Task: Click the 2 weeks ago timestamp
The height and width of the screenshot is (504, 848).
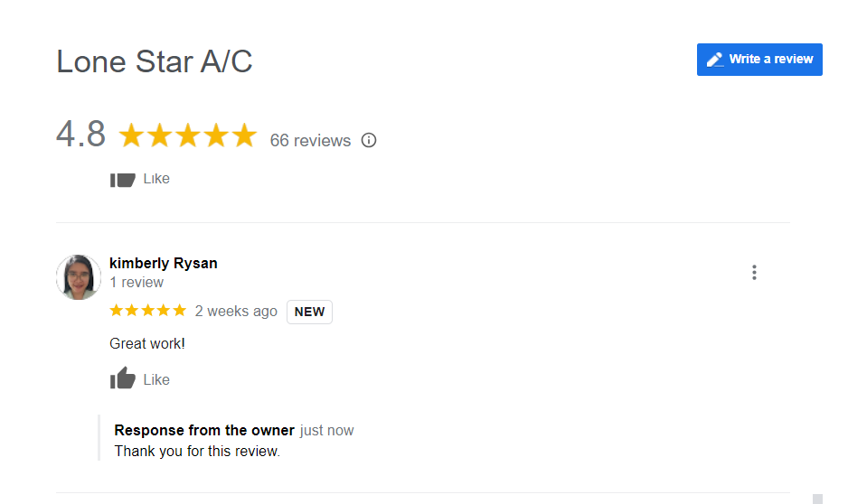Action: pyautogui.click(x=236, y=311)
